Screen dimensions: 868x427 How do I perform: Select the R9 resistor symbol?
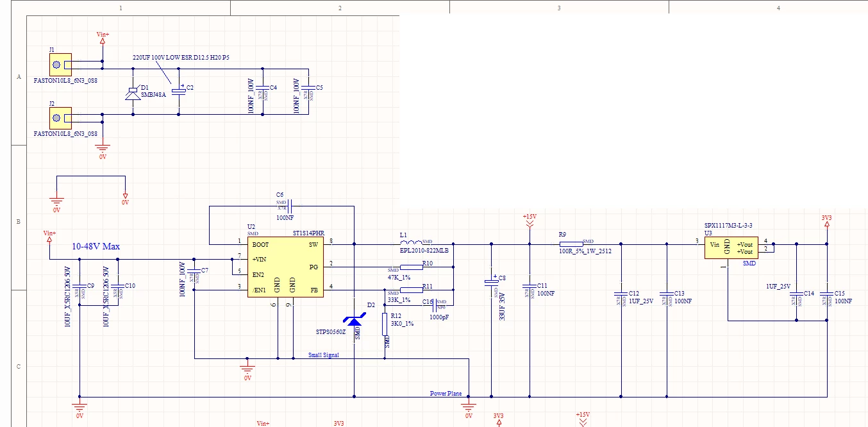pos(571,244)
